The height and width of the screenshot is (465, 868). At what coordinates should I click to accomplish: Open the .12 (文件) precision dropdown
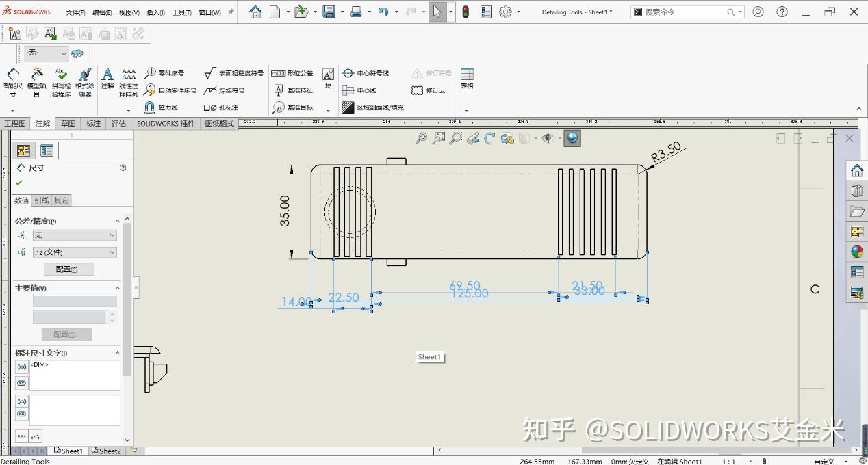click(75, 252)
